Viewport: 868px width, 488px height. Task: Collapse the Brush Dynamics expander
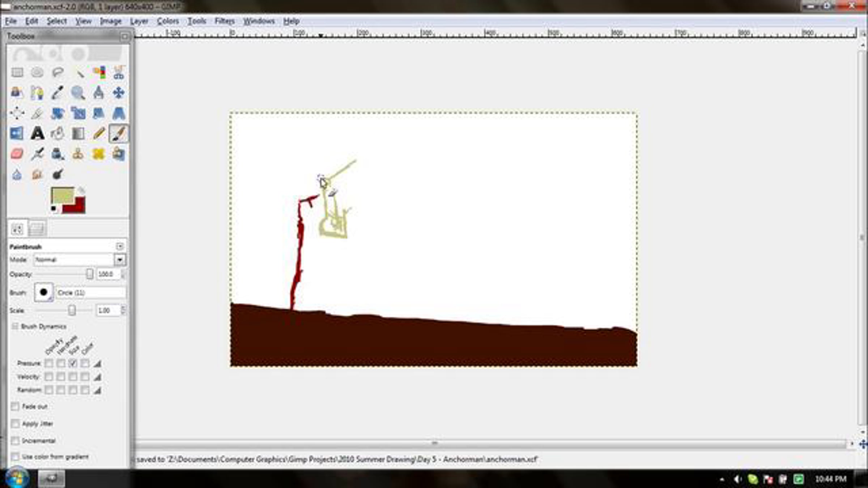click(15, 326)
